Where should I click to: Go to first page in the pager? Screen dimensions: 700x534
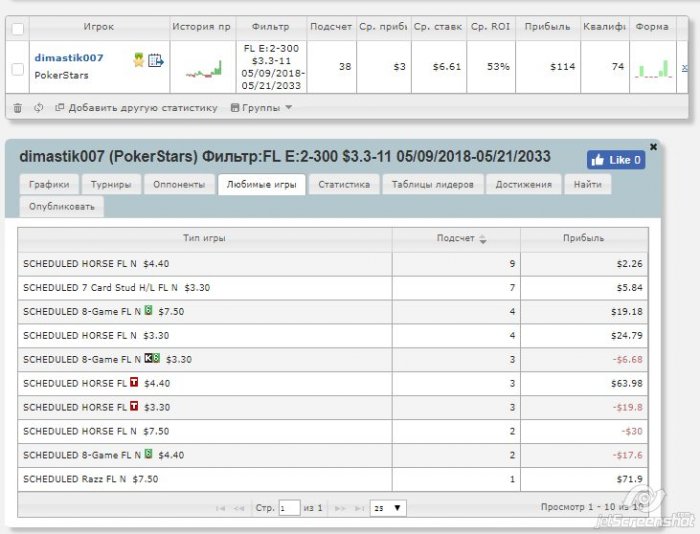pos(220,508)
